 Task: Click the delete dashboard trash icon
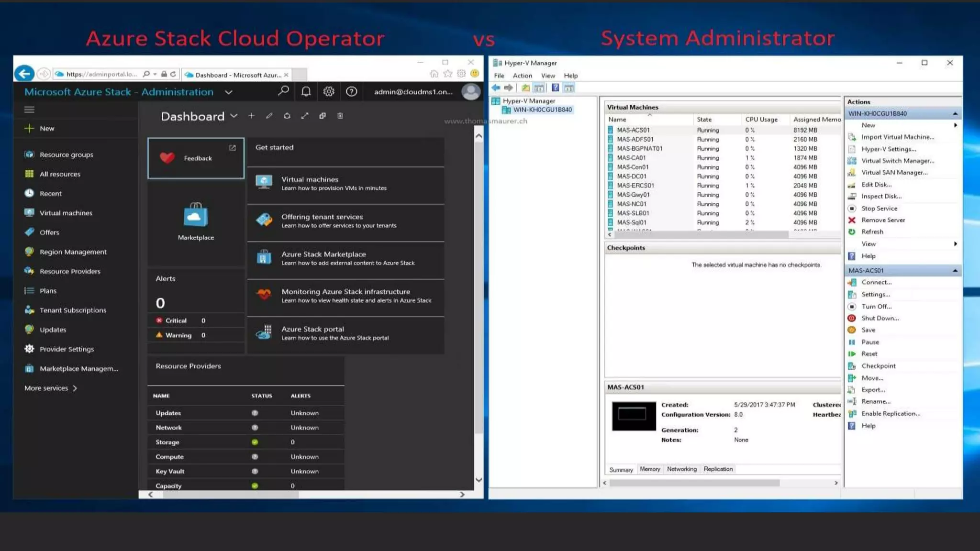click(x=340, y=116)
